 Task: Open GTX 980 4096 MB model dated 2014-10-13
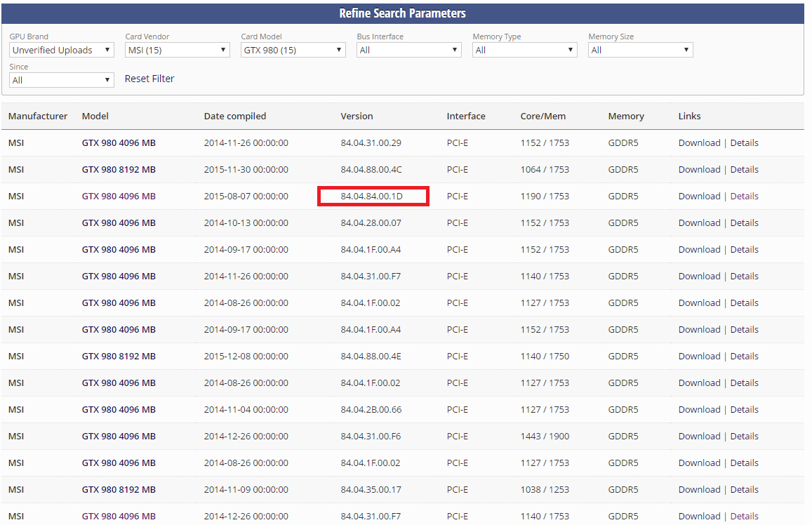pos(119,222)
